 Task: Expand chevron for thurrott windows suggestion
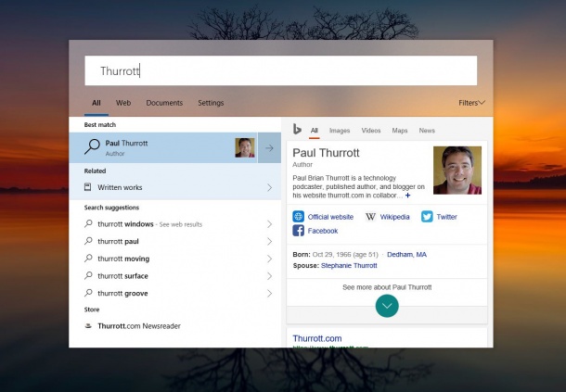269,224
